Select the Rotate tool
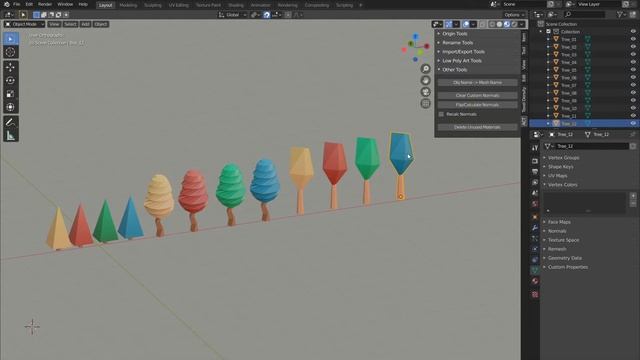 tap(11, 80)
